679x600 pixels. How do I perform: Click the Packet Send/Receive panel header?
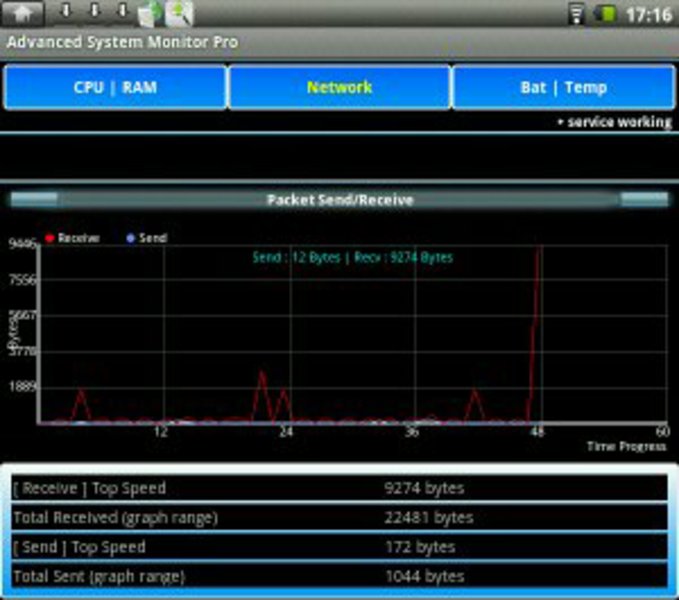[339, 200]
